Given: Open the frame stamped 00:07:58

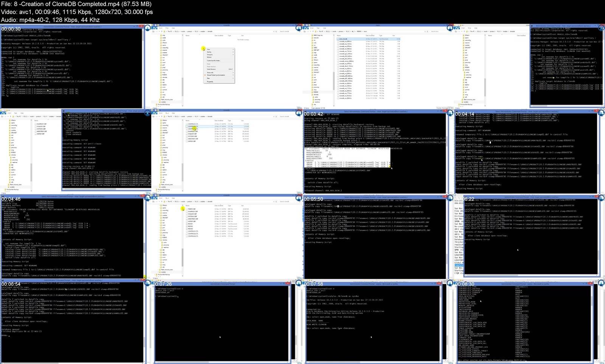Looking at the screenshot, I should [x=377, y=322].
